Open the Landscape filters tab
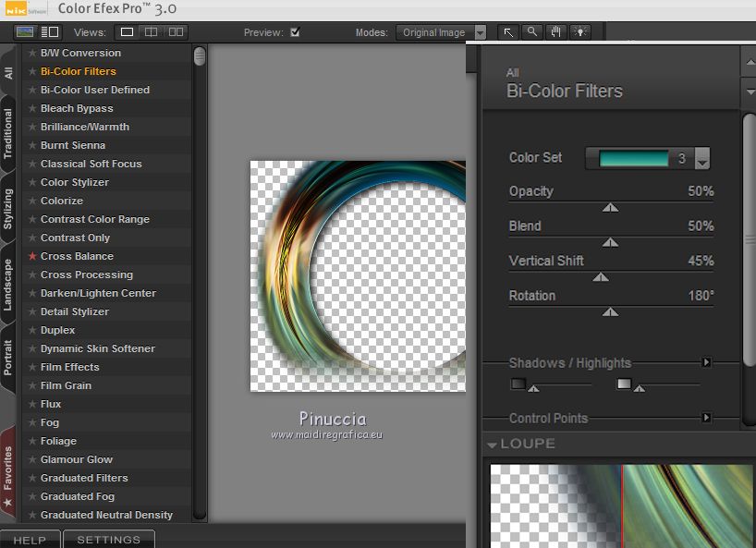This screenshot has width=756, height=548. [8, 285]
